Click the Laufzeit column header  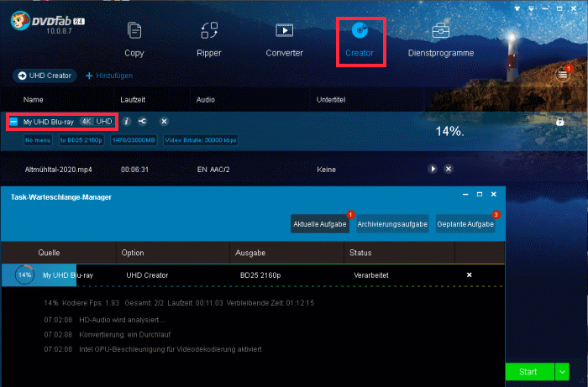133,100
